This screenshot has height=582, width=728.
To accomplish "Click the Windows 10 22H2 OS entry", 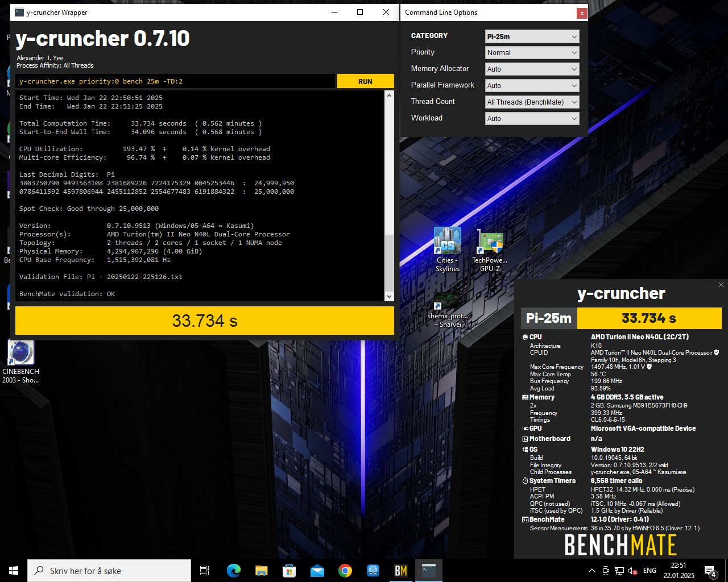I will click(617, 450).
